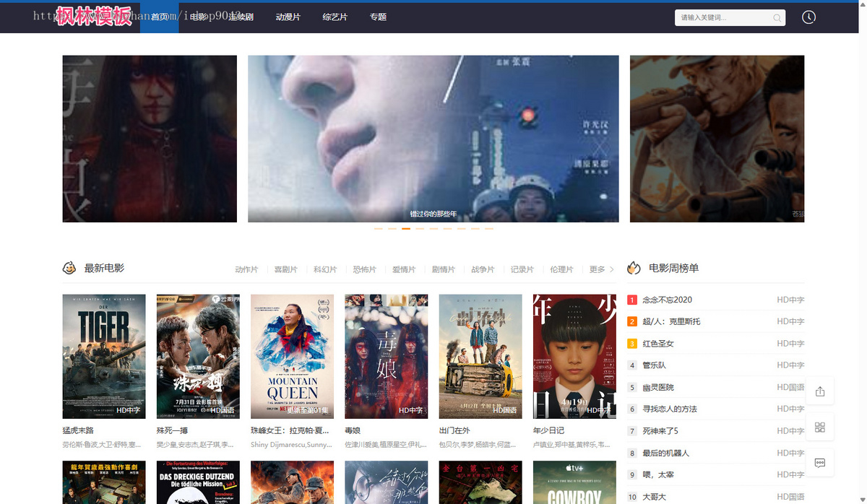
Task: Click the 最新电影 section heading
Action: (104, 268)
